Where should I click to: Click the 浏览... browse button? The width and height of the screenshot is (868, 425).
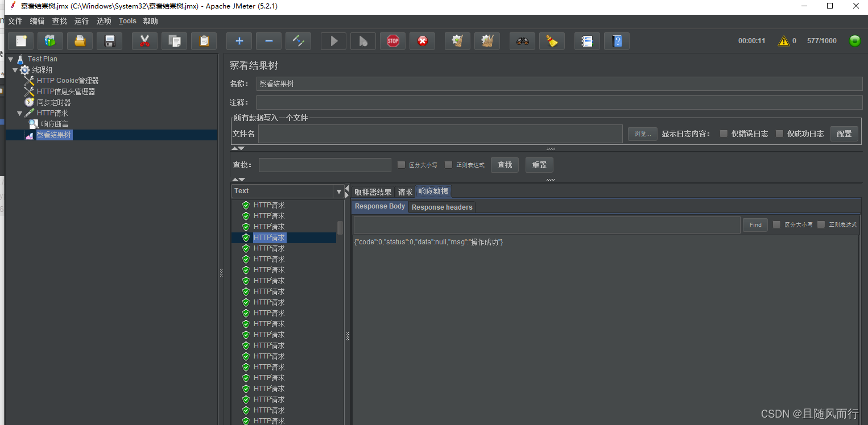tap(643, 134)
